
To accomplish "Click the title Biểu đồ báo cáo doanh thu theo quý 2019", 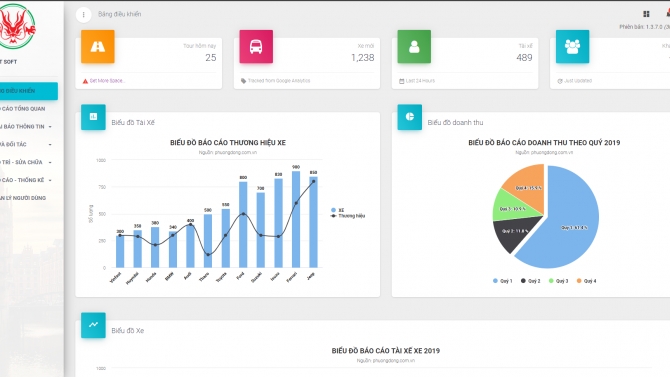I will coord(544,143).
